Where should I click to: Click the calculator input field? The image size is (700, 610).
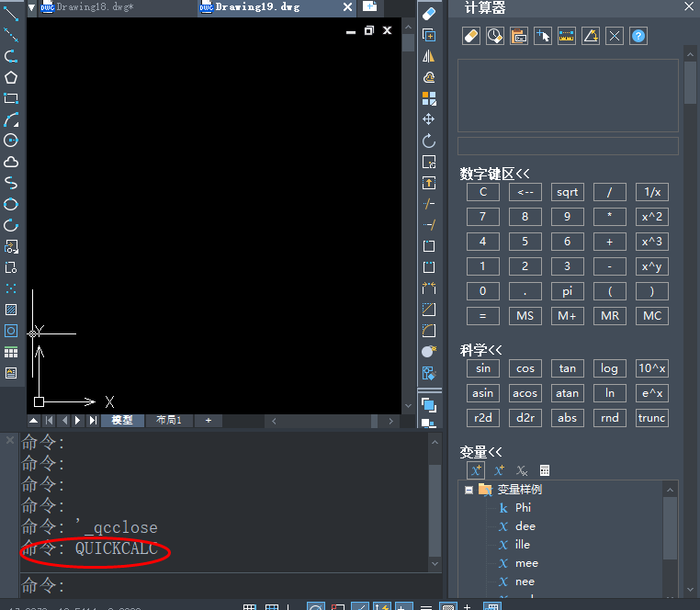(568, 146)
